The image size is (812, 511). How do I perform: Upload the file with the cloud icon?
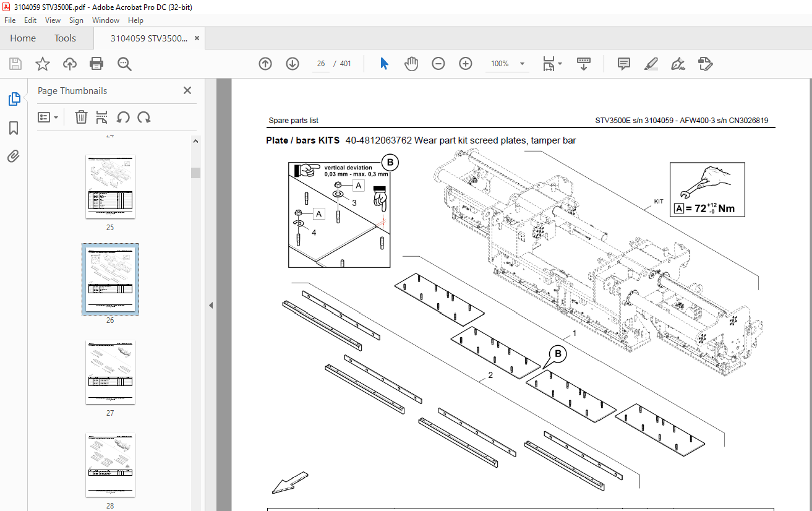pyautogui.click(x=70, y=64)
